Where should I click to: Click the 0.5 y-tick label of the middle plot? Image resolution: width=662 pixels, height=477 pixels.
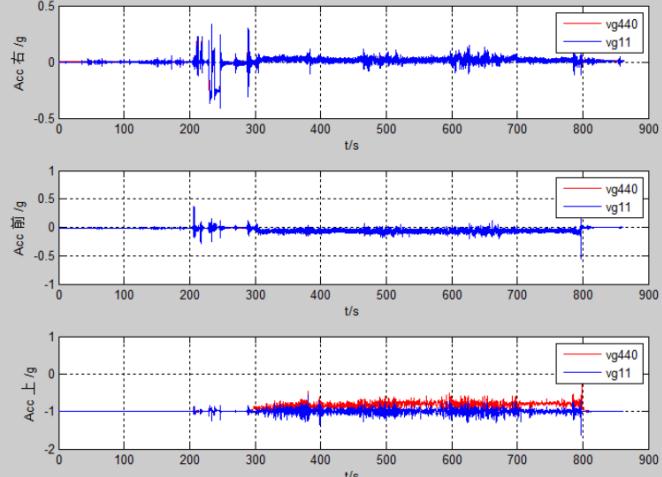click(46, 199)
